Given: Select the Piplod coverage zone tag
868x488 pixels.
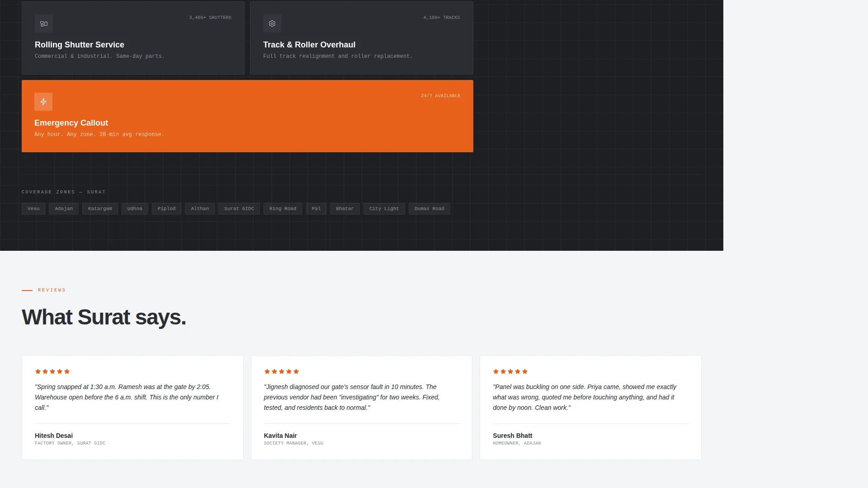Looking at the screenshot, I should pos(166,209).
